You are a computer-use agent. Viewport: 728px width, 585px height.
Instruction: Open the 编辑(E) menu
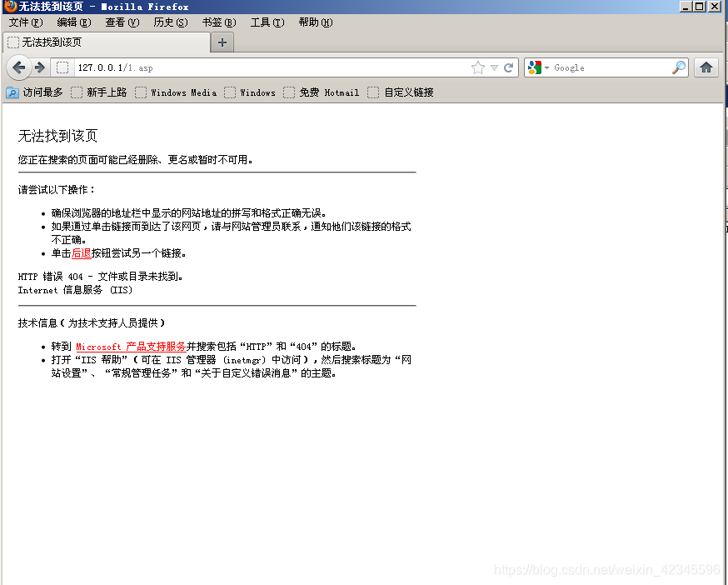[74, 22]
